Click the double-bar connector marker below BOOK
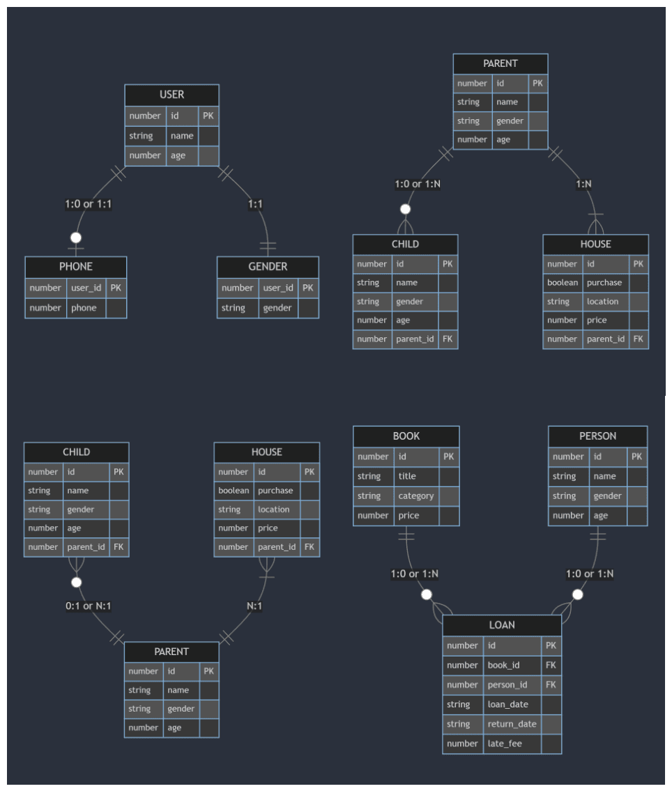The height and width of the screenshot is (791, 672). point(406,536)
